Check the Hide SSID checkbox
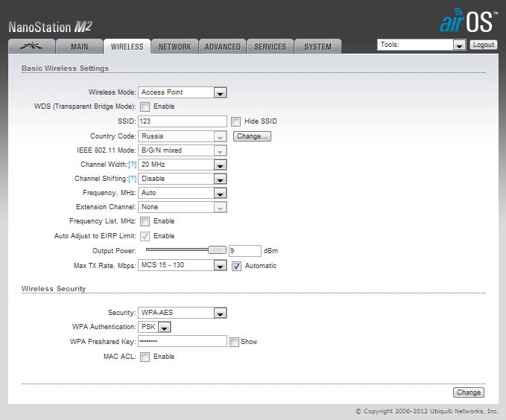Viewport: 506px width, 420px height. point(236,121)
